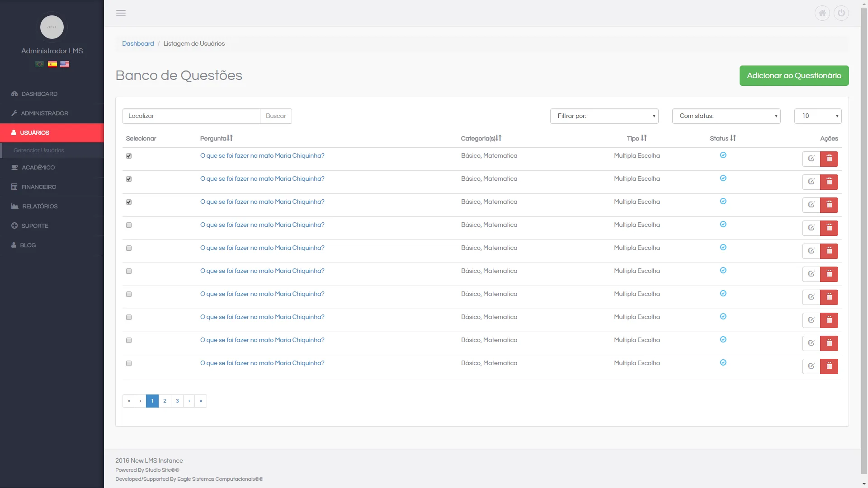The image size is (868, 488).
Task: Check the eighth row's checkbox
Action: (129, 317)
